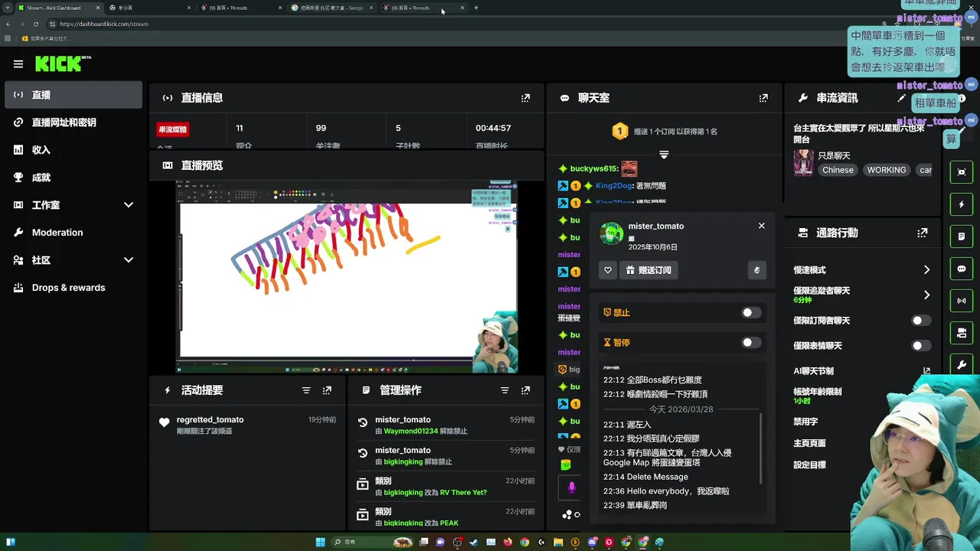Open the filter in 管理操作 panel
The image size is (980, 551).
coord(505,390)
